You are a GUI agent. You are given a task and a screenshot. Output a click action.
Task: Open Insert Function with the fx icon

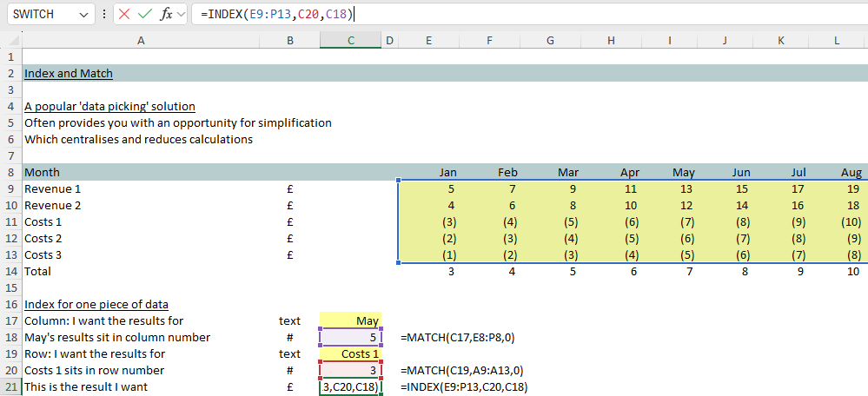coord(166,15)
